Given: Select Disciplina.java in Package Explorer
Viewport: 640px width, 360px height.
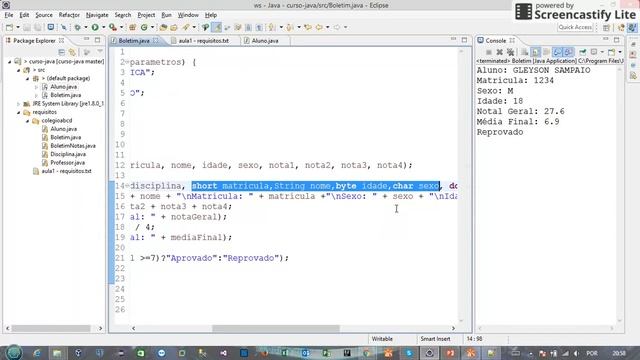Looking at the screenshot, I should (x=68, y=154).
